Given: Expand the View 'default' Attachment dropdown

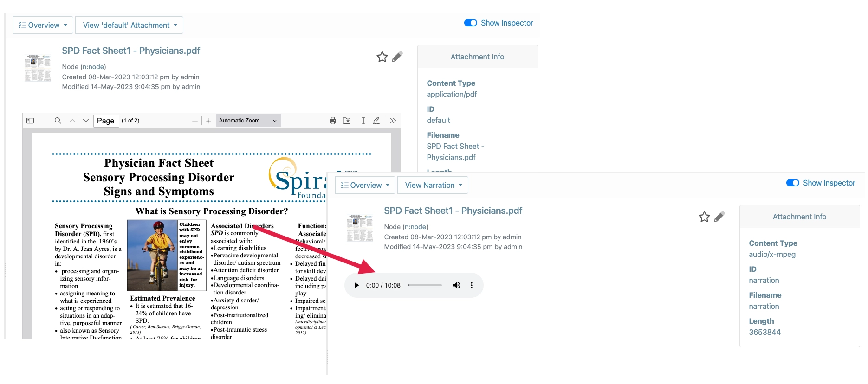Looking at the screenshot, I should pos(130,26).
